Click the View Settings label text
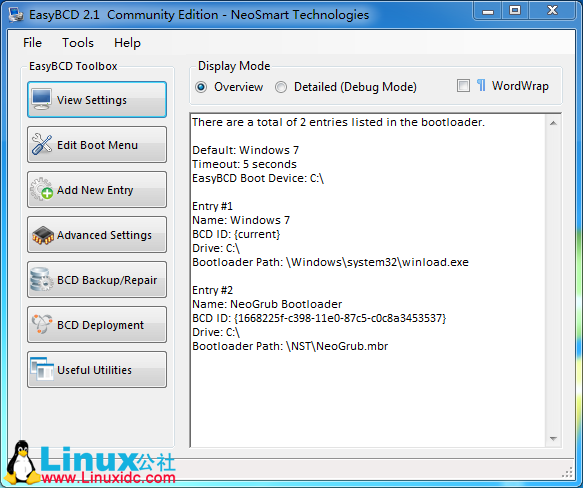This screenshot has height=488, width=583. [x=92, y=100]
